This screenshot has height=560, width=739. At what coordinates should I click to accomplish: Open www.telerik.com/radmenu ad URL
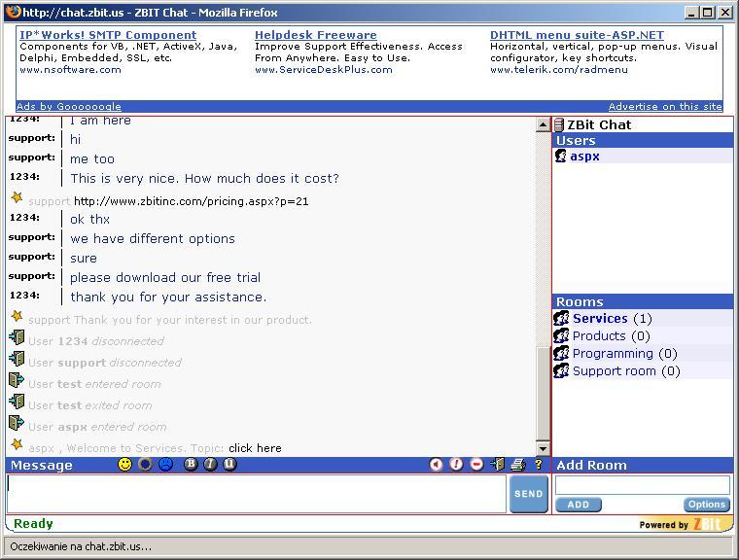(x=559, y=70)
